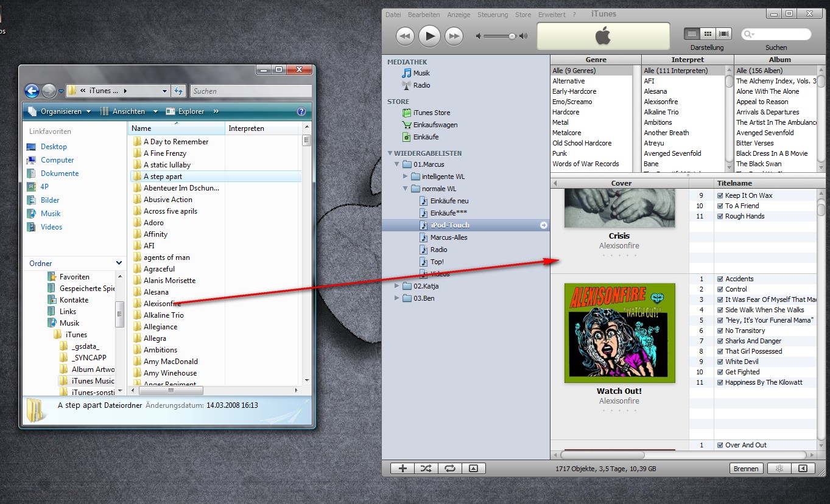Uncheck the track Rough Hands
830x504 pixels.
tap(720, 216)
